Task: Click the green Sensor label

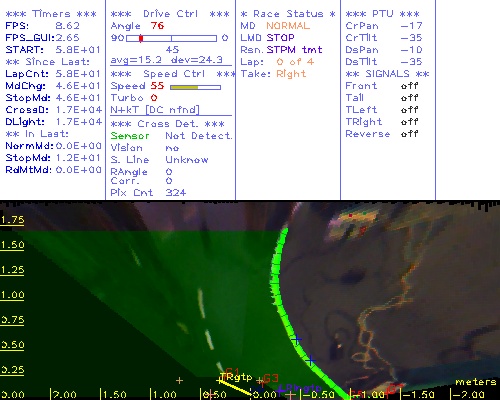Action: point(130,136)
